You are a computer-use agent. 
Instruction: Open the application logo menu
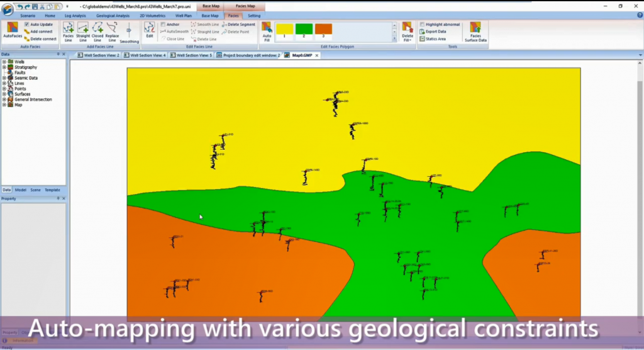pos(8,9)
